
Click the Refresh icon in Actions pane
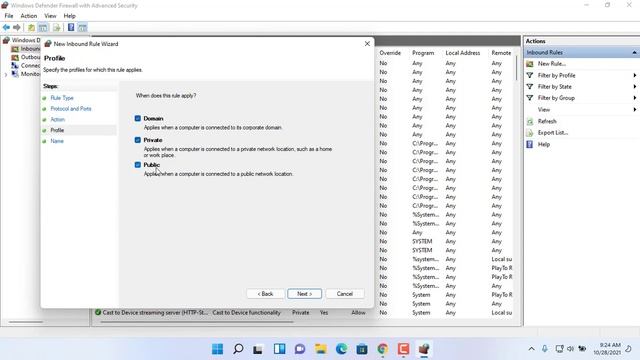[x=530, y=121]
